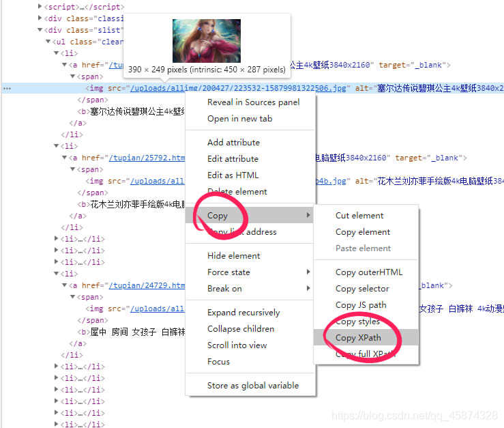Choose Reveal in Sources panel
This screenshot has width=504, height=428.
(x=253, y=102)
